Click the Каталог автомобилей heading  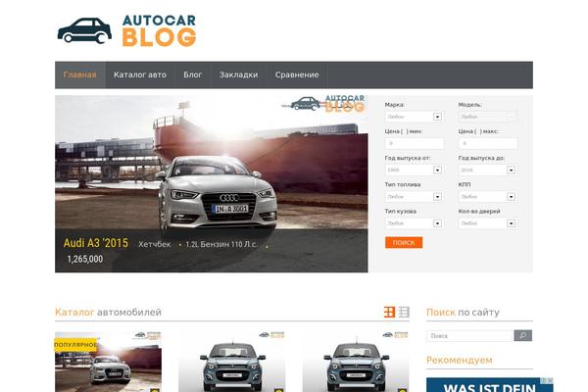click(108, 312)
